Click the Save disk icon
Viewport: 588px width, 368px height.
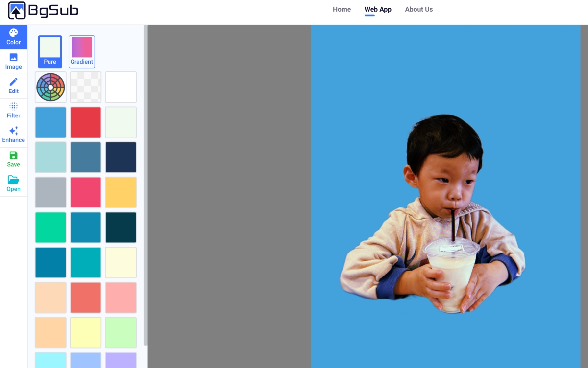14,160
